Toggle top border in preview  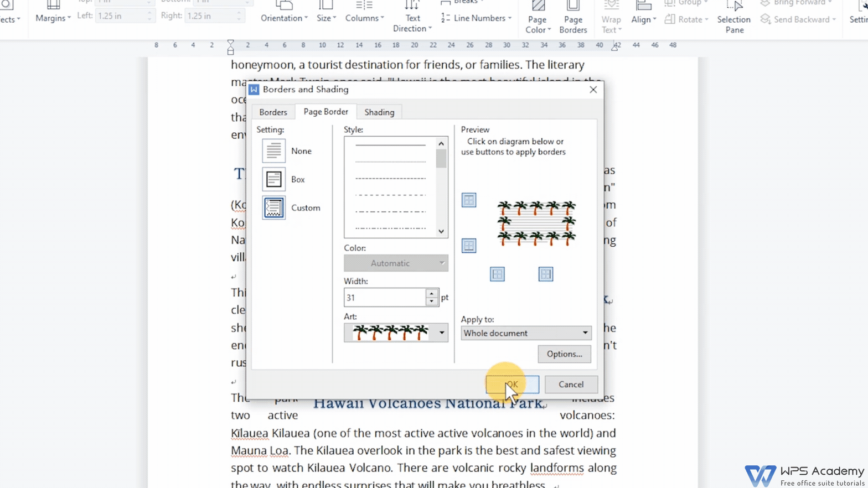(x=469, y=200)
